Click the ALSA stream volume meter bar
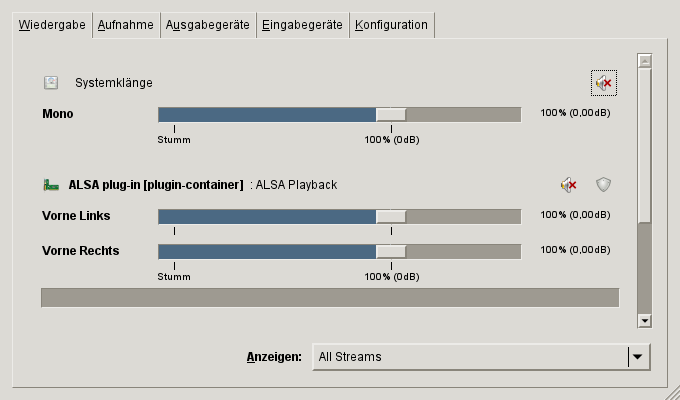Image resolution: width=680 pixels, height=400 pixels. click(330, 298)
